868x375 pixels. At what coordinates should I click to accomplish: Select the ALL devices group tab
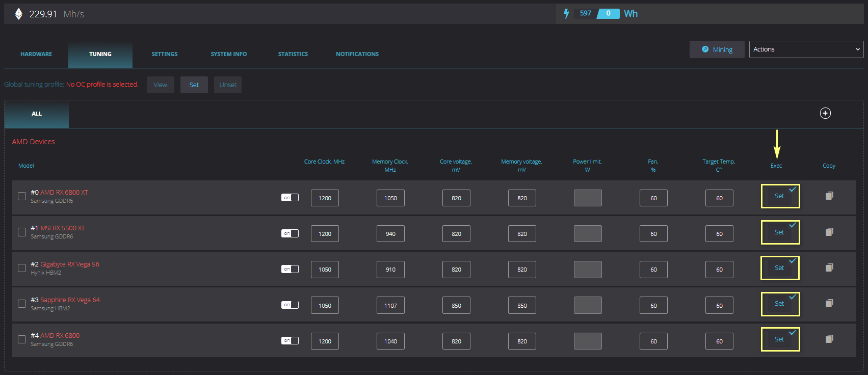pyautogui.click(x=37, y=114)
